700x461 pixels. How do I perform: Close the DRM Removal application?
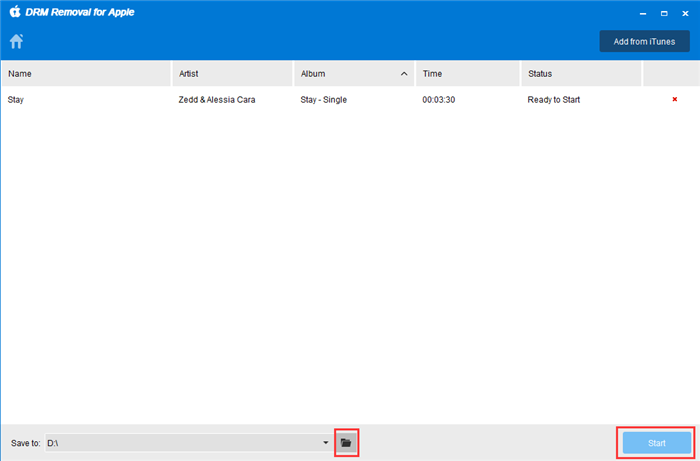[685, 14]
